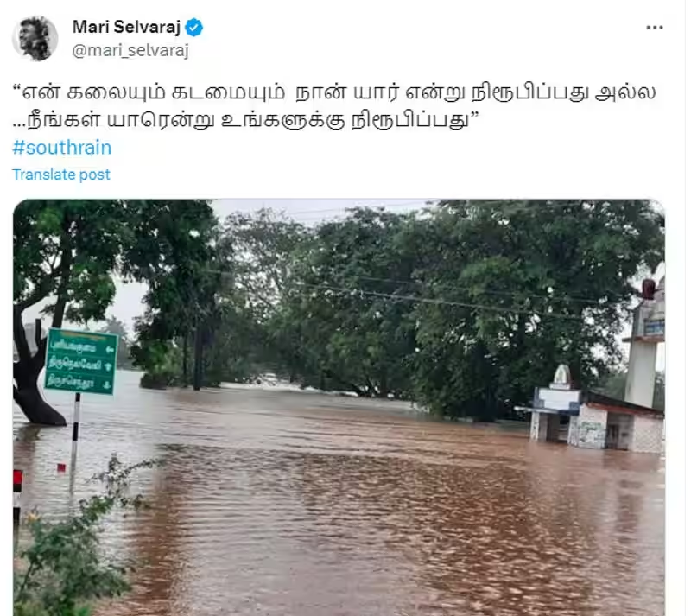Click the Mari Selvaraj display name
The width and height of the screenshot is (691, 616).
point(126,28)
